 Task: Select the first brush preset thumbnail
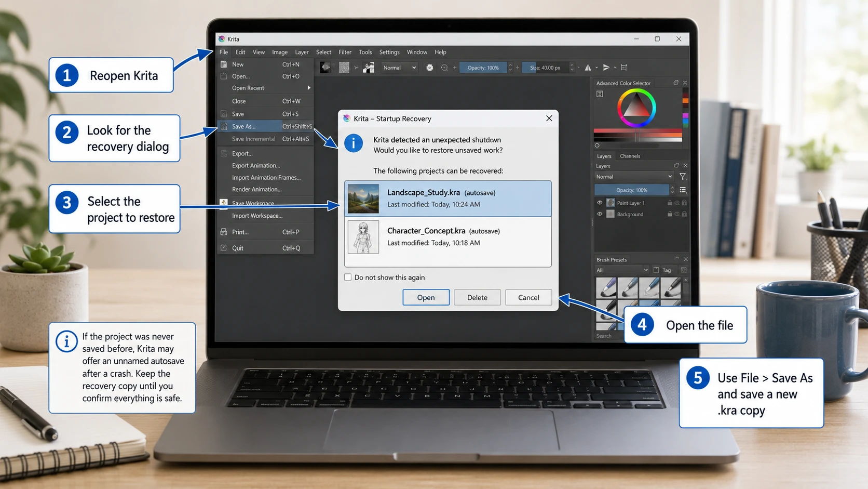606,287
